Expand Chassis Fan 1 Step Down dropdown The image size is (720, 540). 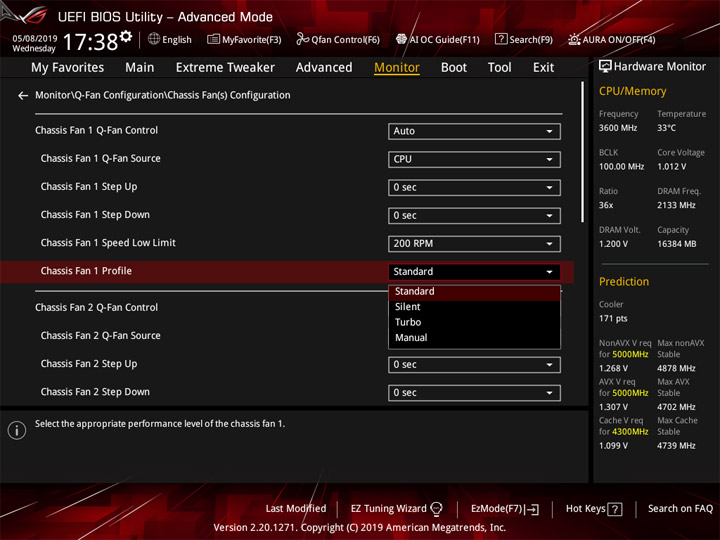pos(474,215)
